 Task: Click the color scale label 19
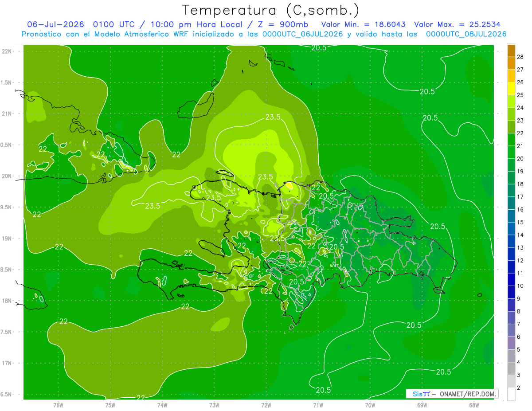520,171
